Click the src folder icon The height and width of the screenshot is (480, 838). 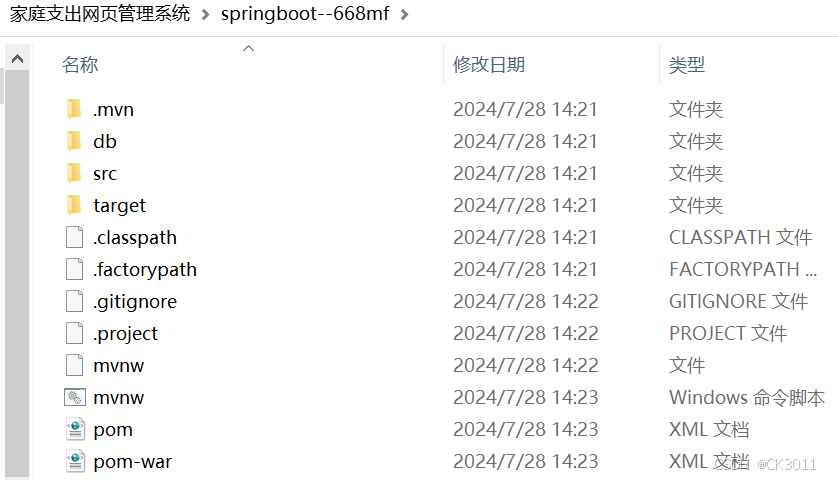74,173
